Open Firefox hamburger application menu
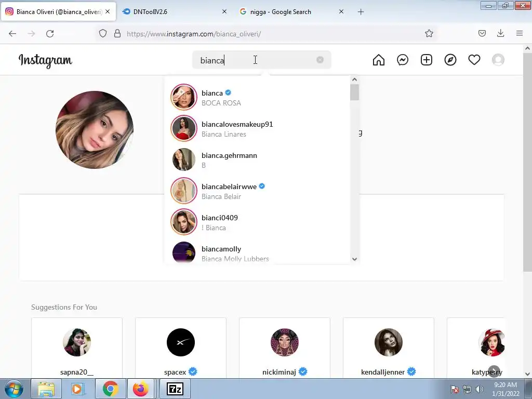532x399 pixels. 520,33
